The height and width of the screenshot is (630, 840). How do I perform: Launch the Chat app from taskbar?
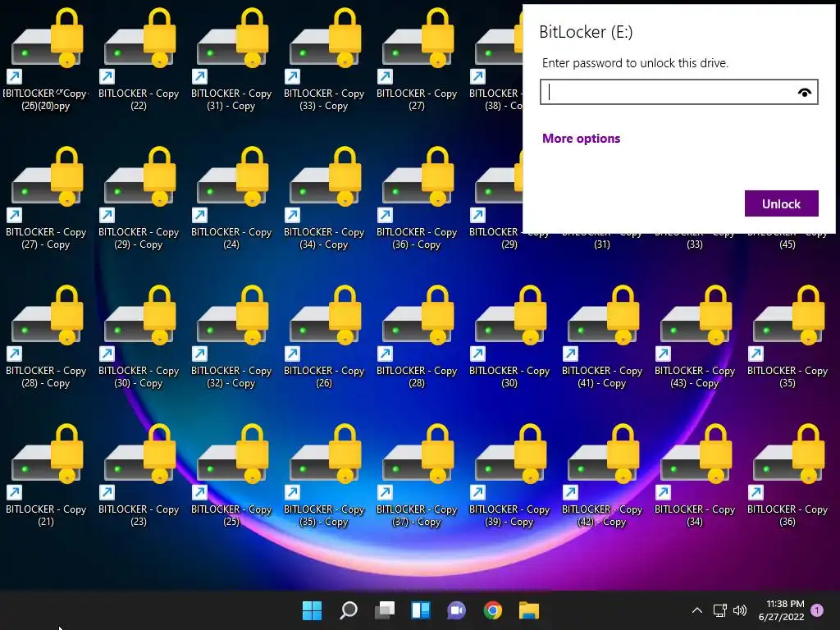tap(456, 610)
